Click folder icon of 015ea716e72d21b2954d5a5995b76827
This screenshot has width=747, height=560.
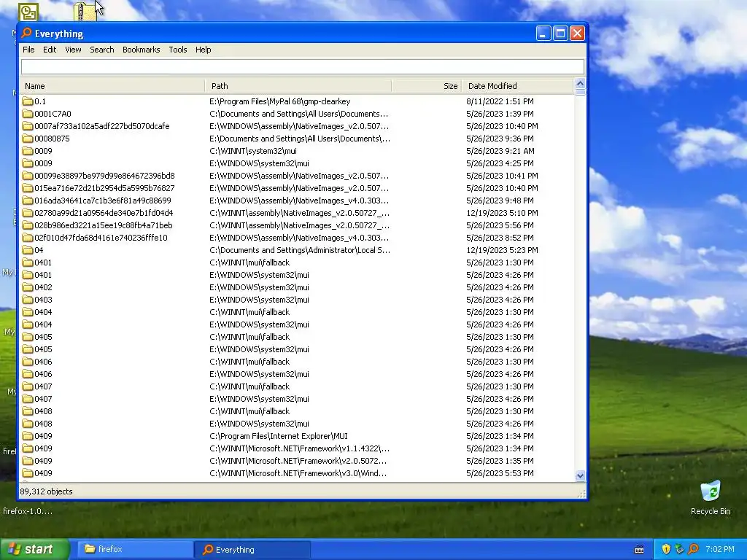click(28, 188)
